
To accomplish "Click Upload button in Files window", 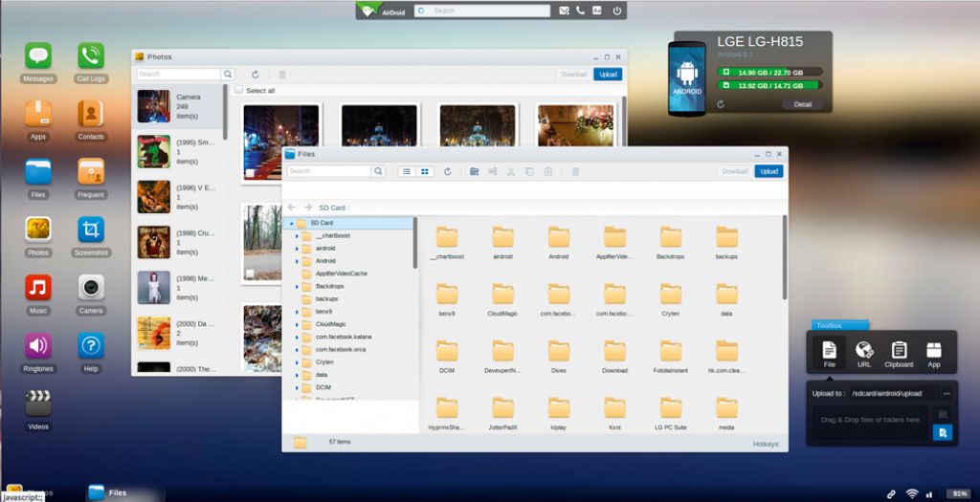I will pyautogui.click(x=768, y=171).
